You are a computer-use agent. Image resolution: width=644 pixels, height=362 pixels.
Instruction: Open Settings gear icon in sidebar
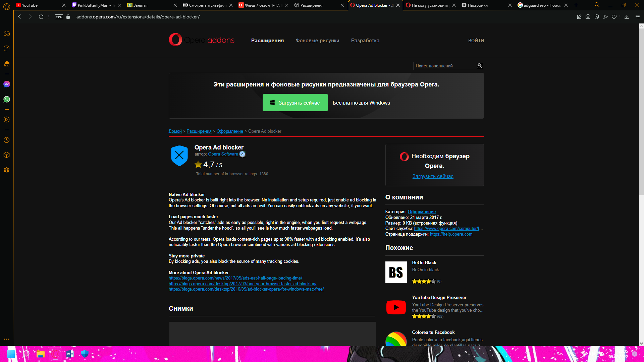[7, 170]
